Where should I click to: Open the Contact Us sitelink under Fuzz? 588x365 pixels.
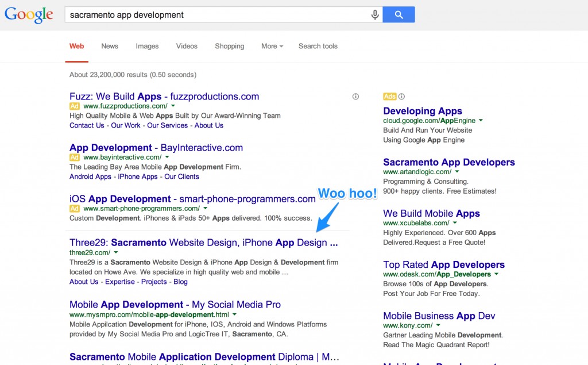[x=87, y=125]
